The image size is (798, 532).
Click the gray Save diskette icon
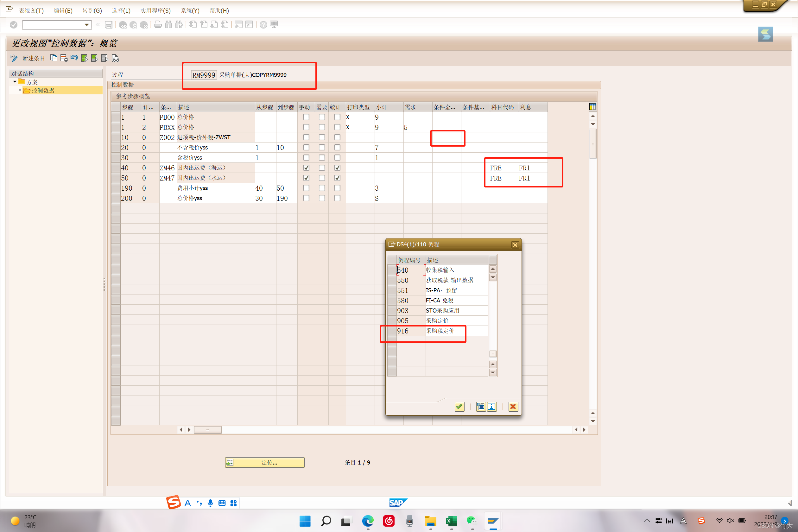[x=109, y=24]
